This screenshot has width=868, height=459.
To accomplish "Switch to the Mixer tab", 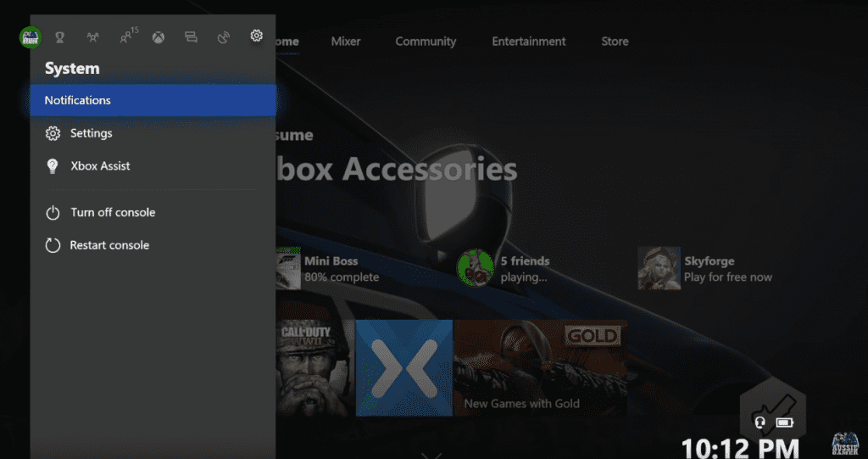I will 346,42.
